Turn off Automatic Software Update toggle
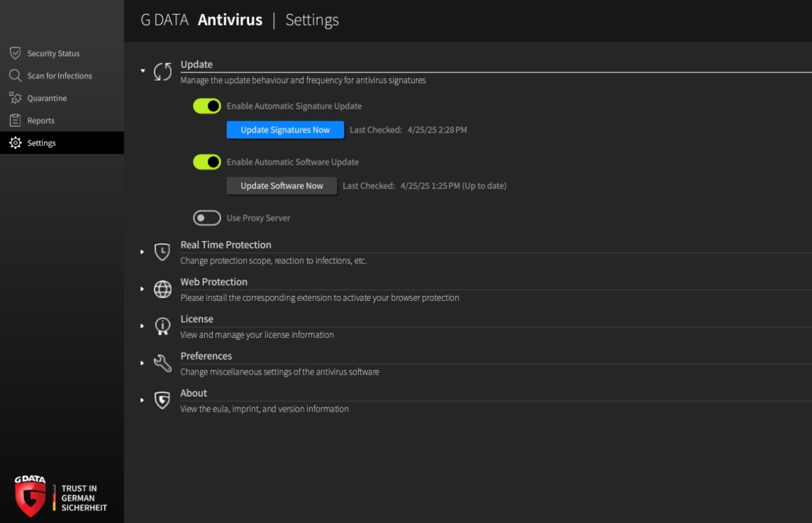This screenshot has width=812, height=523. point(206,162)
